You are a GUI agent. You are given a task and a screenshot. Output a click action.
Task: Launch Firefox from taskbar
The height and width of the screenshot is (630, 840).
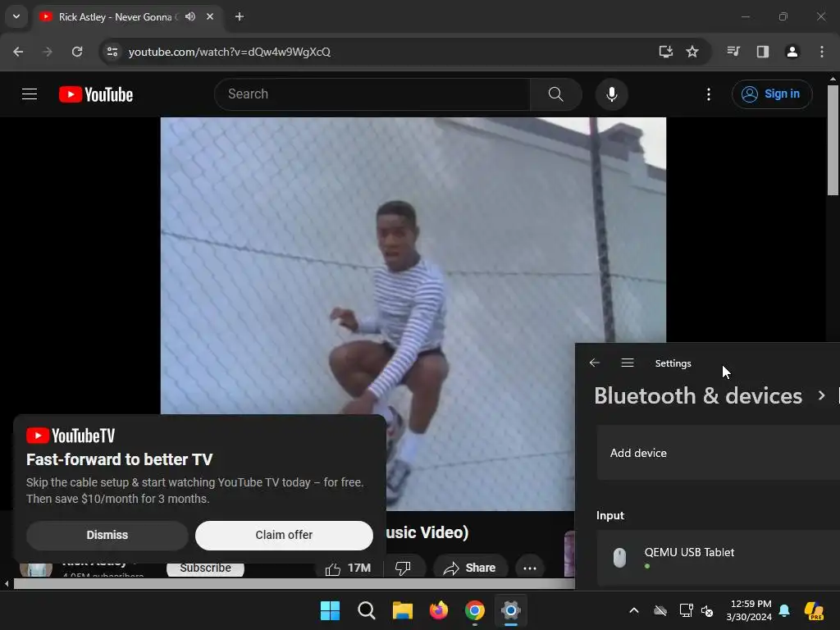click(439, 610)
